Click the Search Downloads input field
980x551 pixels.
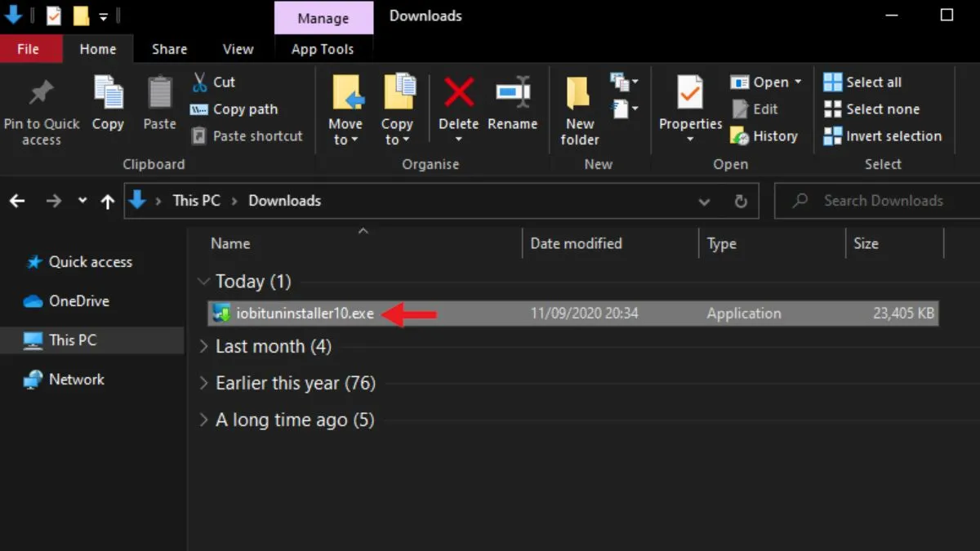(882, 200)
